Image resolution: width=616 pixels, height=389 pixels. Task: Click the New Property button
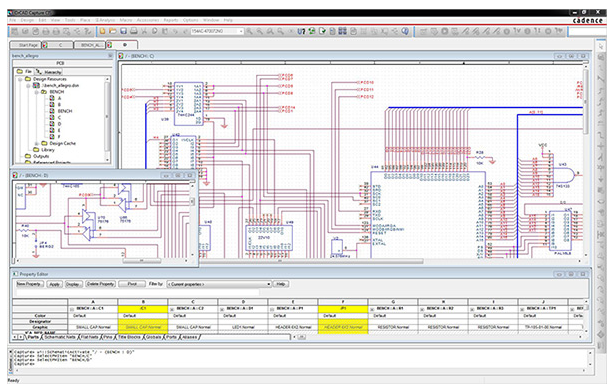pyautogui.click(x=29, y=284)
